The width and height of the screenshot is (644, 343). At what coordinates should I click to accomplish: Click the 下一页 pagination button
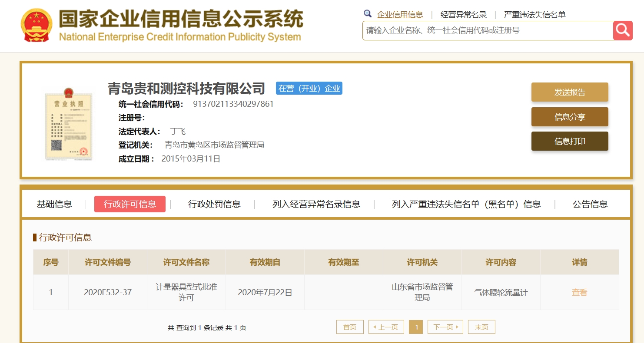445,327
